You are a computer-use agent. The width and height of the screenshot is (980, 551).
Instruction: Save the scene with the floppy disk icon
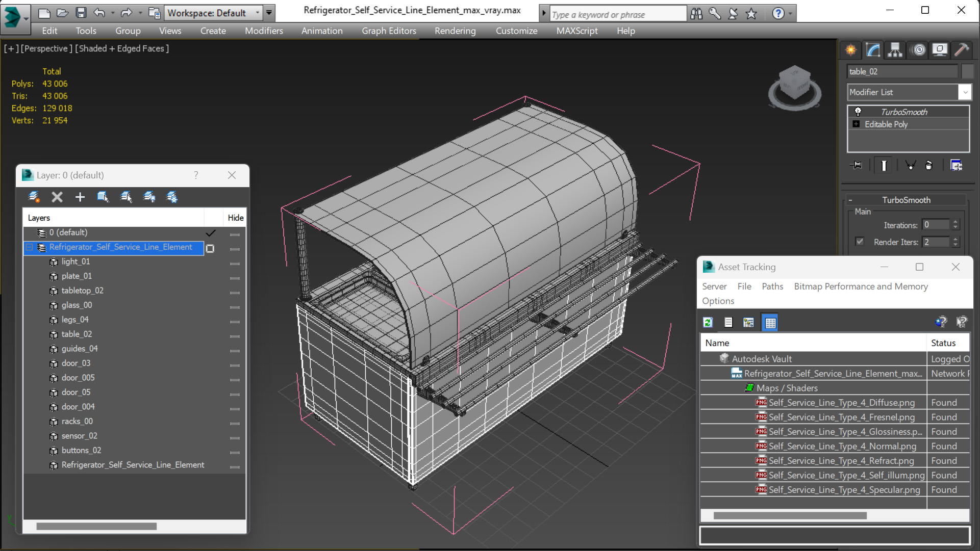pos(81,13)
